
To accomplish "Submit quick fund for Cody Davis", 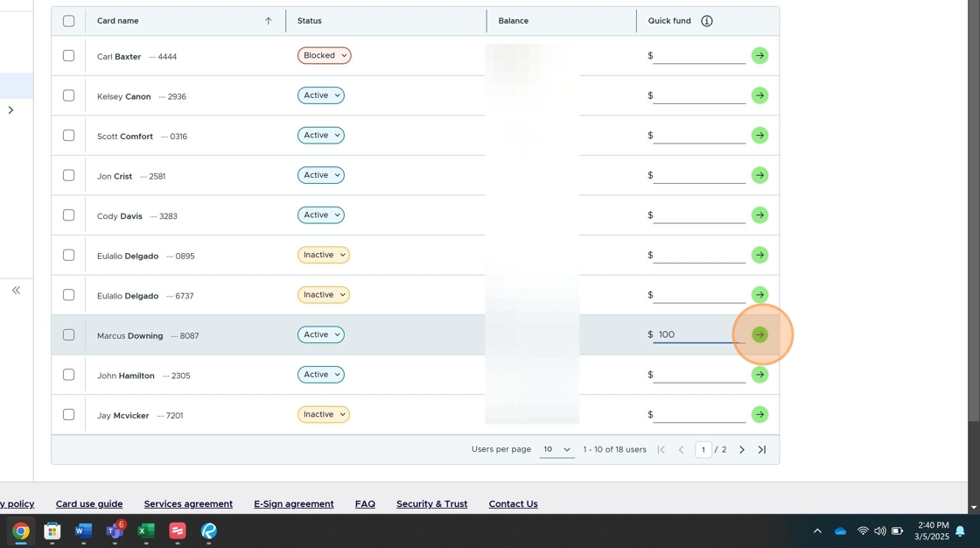I will (759, 215).
